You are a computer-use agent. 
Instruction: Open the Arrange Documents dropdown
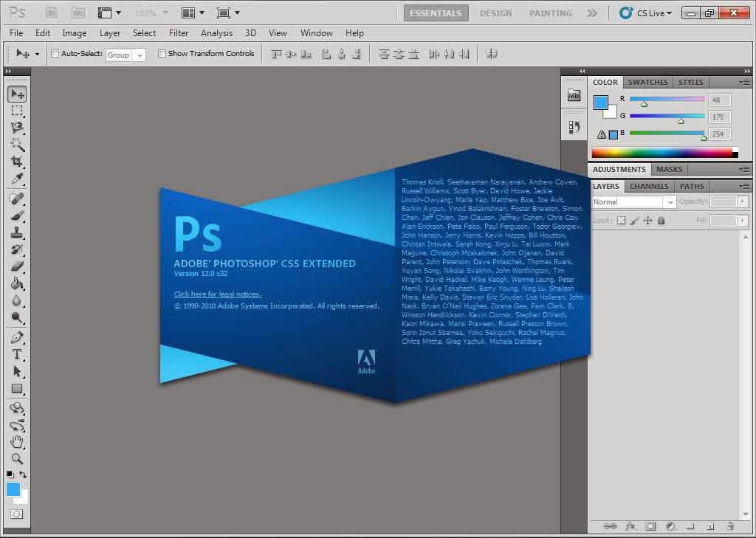pyautogui.click(x=193, y=13)
